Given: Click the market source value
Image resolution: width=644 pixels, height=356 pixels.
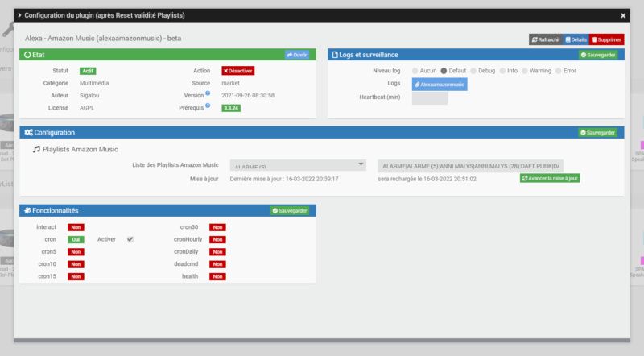Looking at the screenshot, I should [230, 83].
